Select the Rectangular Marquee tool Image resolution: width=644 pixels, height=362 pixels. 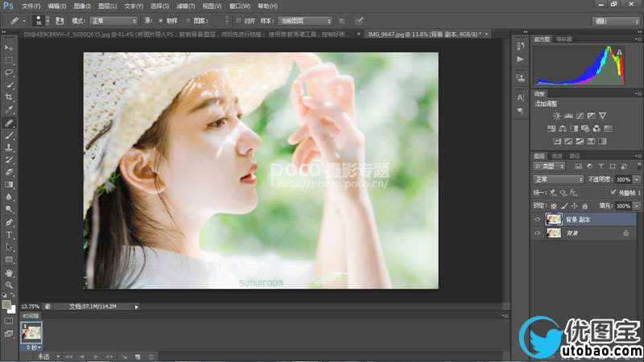pos(9,60)
